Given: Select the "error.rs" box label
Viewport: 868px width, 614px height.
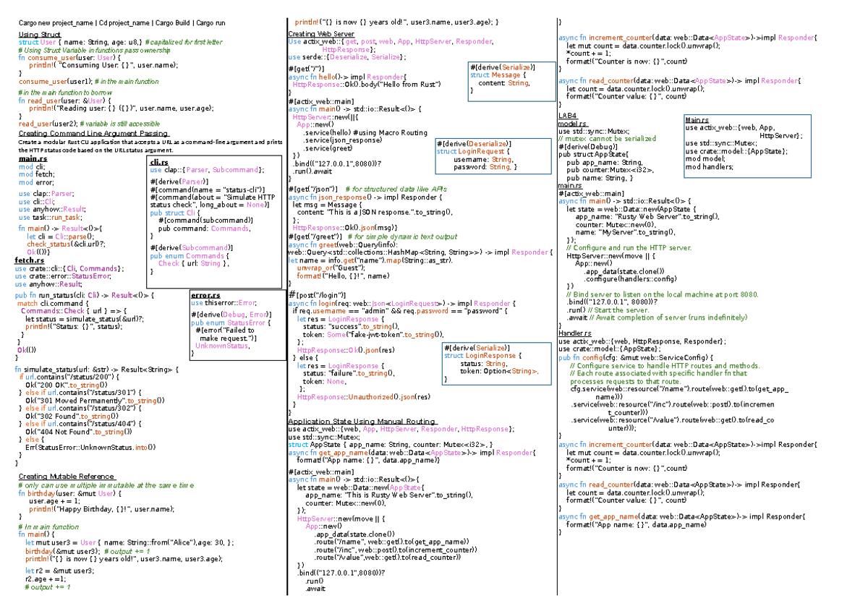Looking at the screenshot, I should [205, 294].
